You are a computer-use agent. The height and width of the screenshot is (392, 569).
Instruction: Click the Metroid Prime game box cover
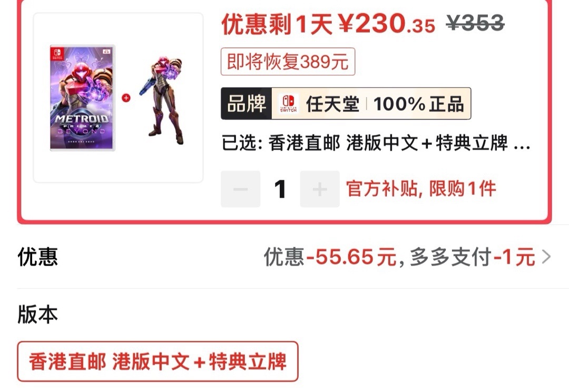pyautogui.click(x=82, y=97)
